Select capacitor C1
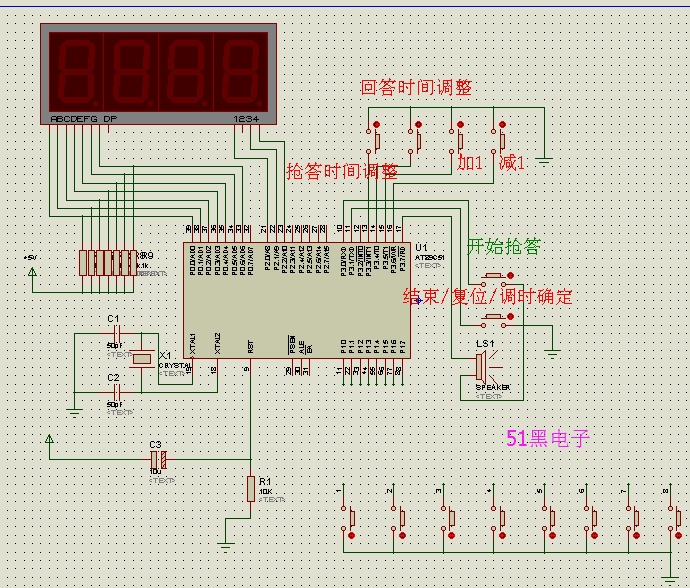 (117, 334)
